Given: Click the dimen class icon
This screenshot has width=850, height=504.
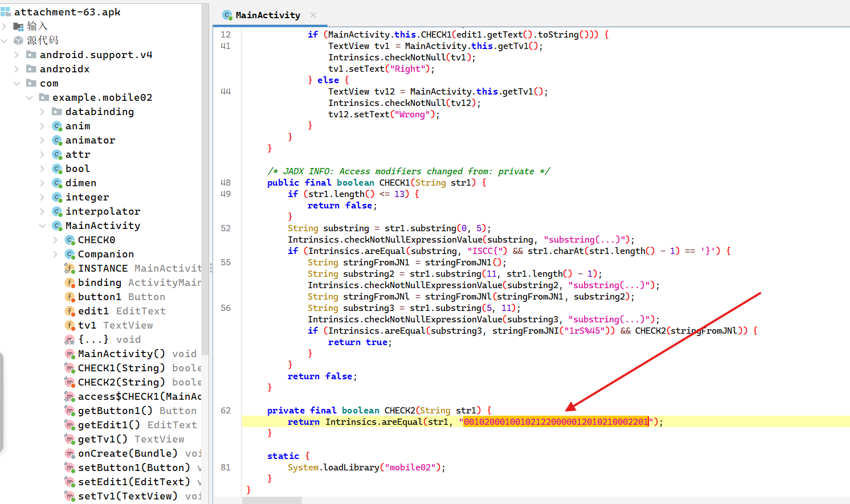Looking at the screenshot, I should (x=57, y=183).
